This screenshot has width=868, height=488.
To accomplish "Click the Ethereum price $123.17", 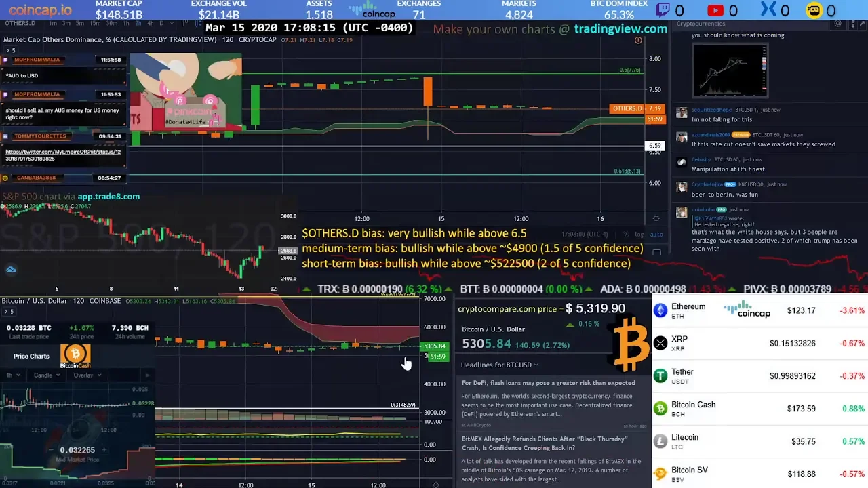I will click(x=802, y=310).
